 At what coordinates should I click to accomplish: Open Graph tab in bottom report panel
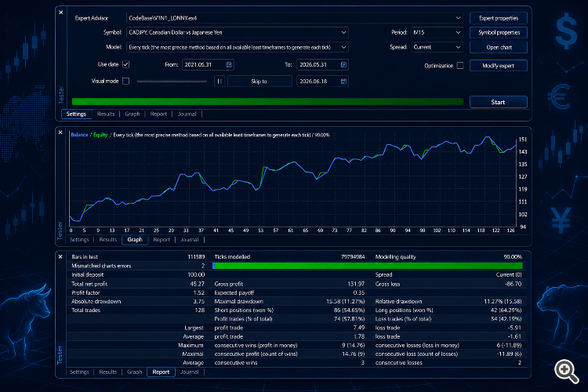coord(135,372)
